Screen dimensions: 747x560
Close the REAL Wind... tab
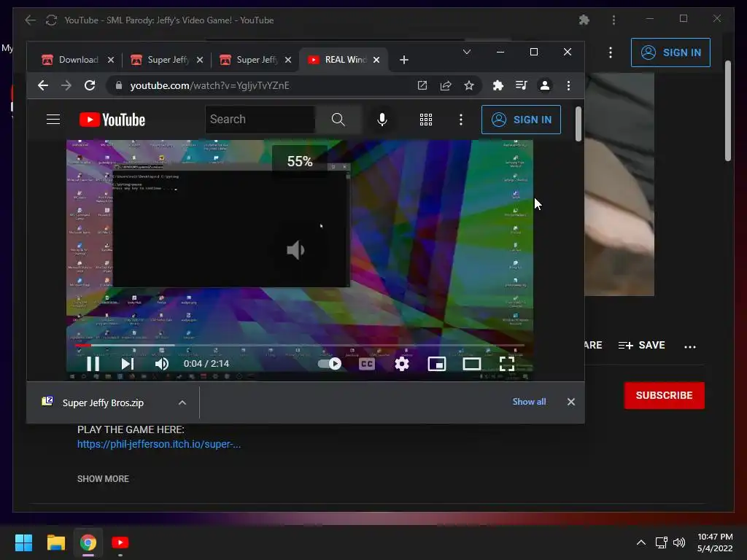376,60
